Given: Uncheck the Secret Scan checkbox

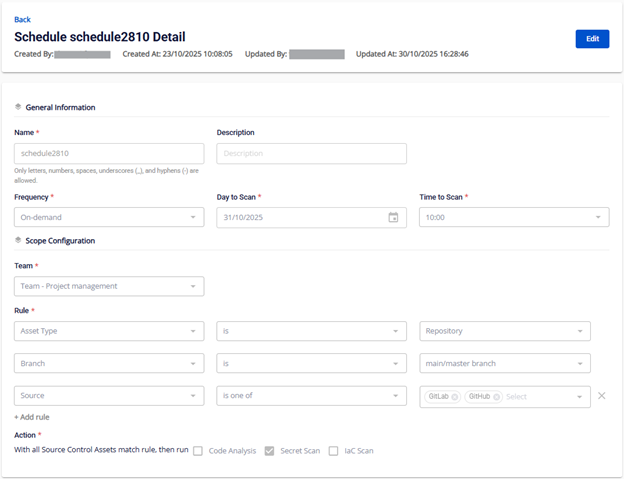Looking at the screenshot, I should coord(268,451).
